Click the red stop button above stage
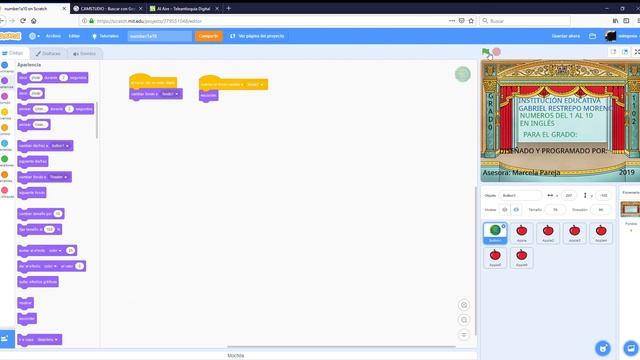 pos(496,52)
